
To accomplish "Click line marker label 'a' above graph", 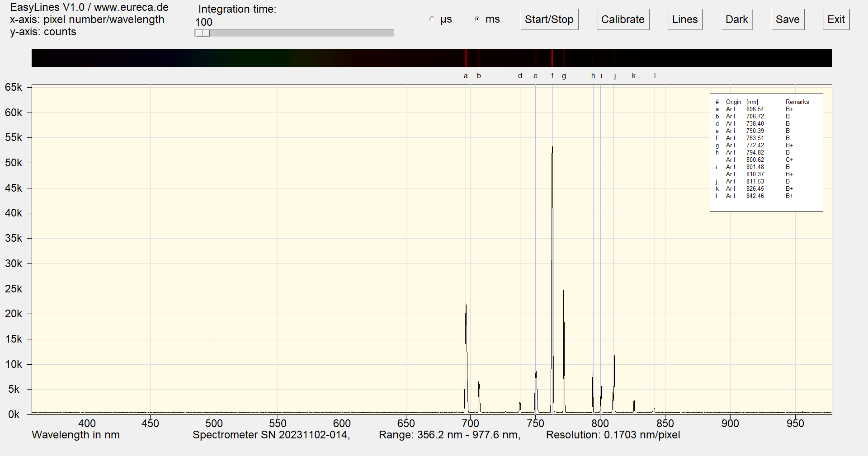I will (x=466, y=76).
